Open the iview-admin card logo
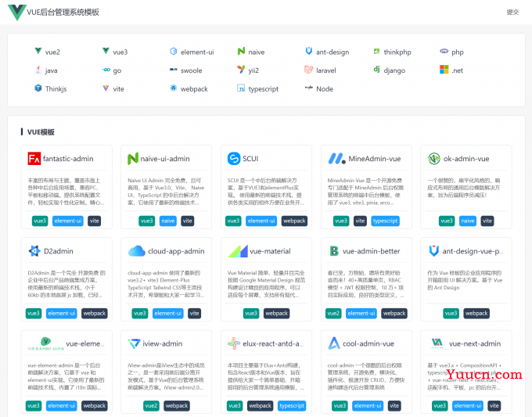Viewport: 532px width, 417px height. point(134,343)
